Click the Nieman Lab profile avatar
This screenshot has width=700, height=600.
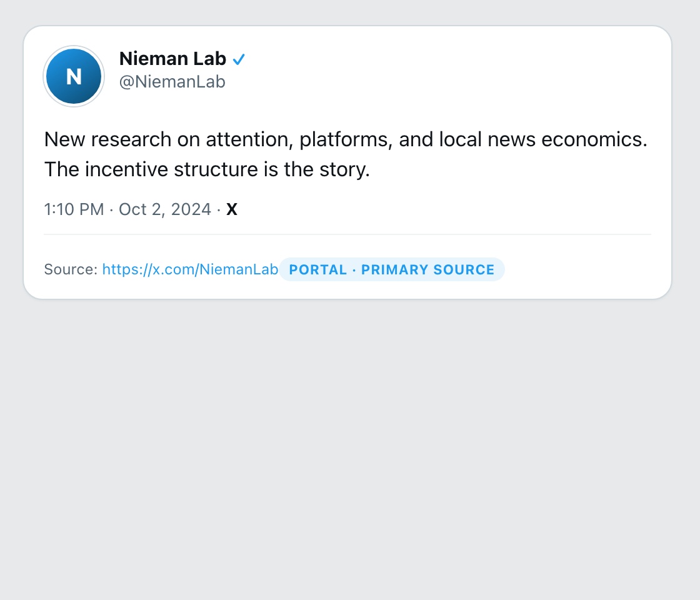tap(74, 76)
